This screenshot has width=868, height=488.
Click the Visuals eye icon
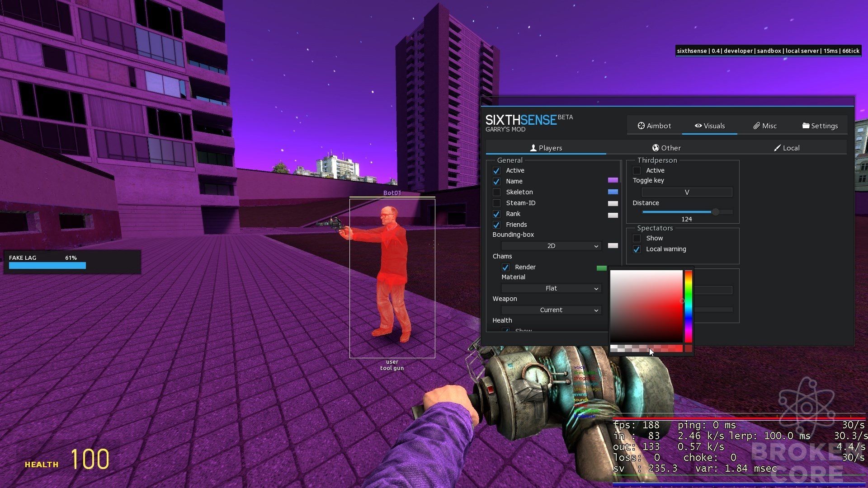coord(698,126)
